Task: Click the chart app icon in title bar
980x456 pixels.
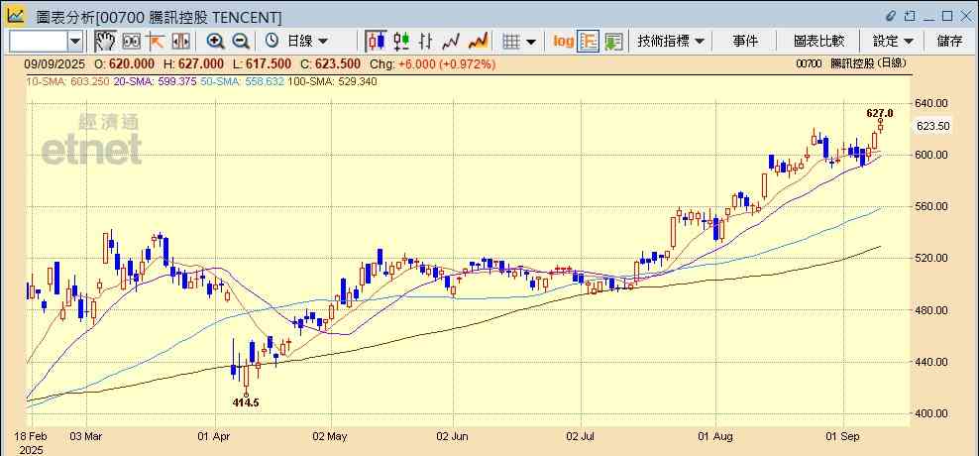Action: click(x=16, y=16)
